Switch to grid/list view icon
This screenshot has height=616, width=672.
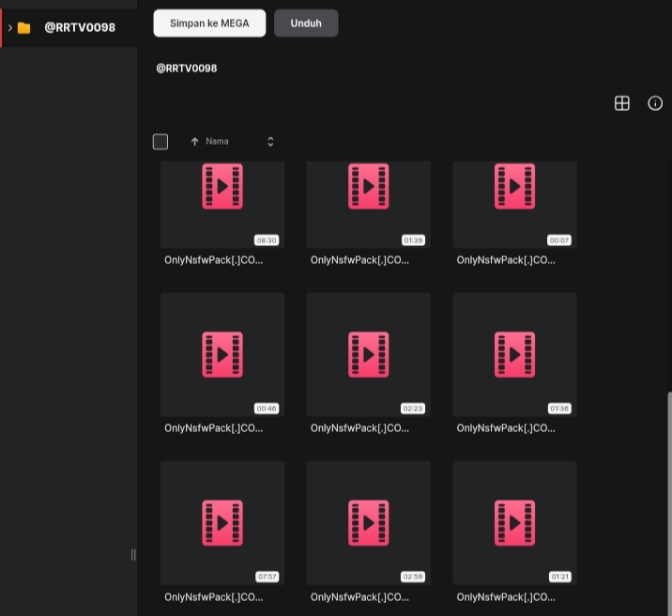pos(622,103)
